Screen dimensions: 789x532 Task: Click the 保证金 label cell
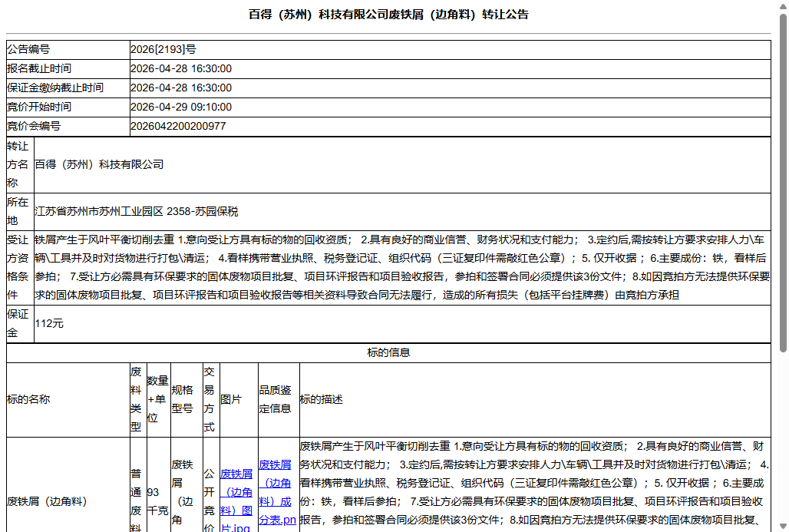pos(20,324)
